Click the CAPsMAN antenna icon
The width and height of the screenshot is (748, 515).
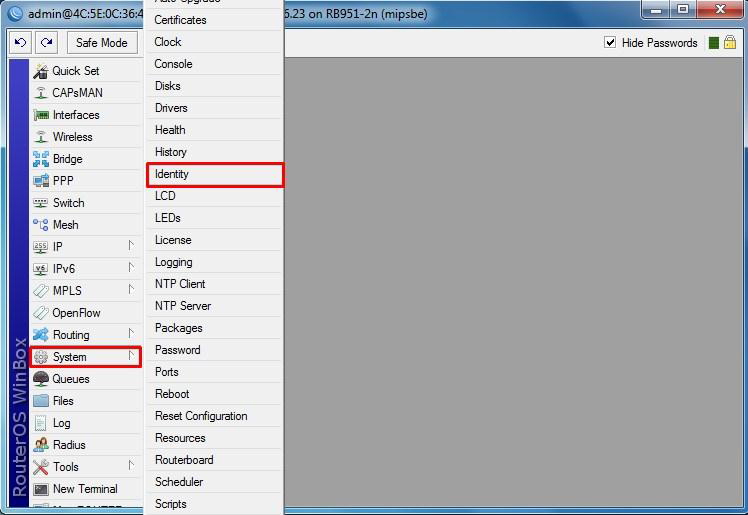pyautogui.click(x=41, y=93)
